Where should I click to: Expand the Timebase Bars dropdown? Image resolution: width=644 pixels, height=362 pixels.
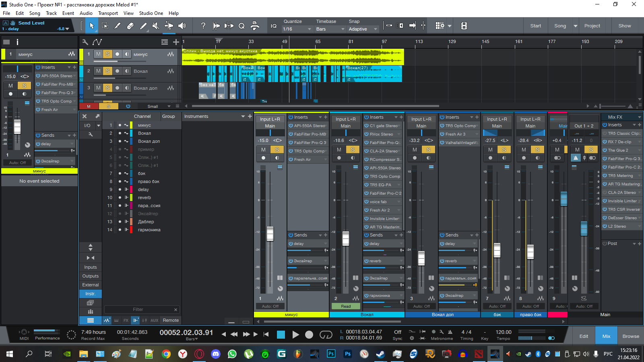(330, 29)
